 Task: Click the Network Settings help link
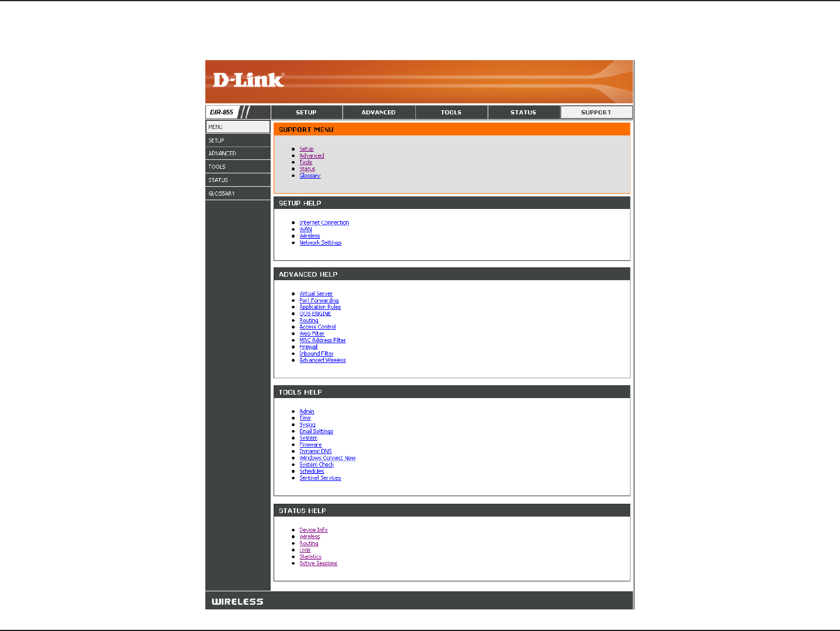[320, 243]
